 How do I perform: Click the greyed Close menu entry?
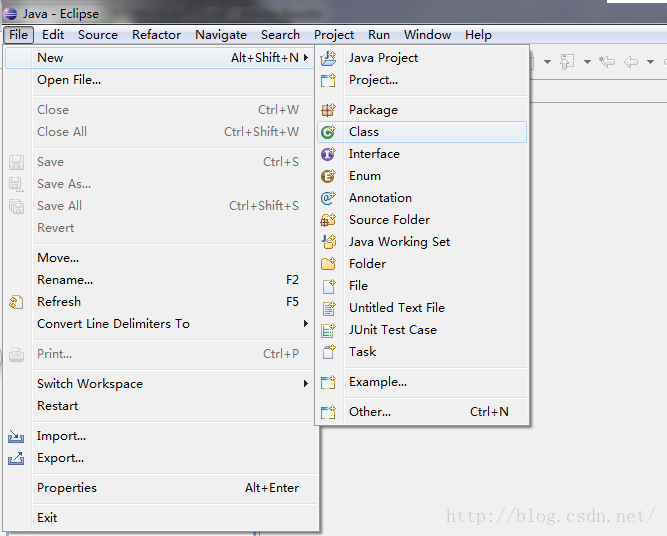coord(161,110)
